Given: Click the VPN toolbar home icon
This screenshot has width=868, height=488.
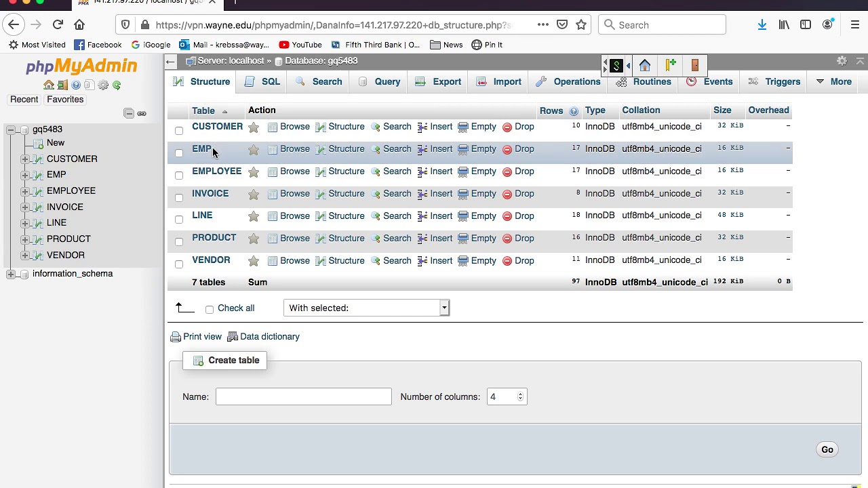Looking at the screenshot, I should [645, 65].
